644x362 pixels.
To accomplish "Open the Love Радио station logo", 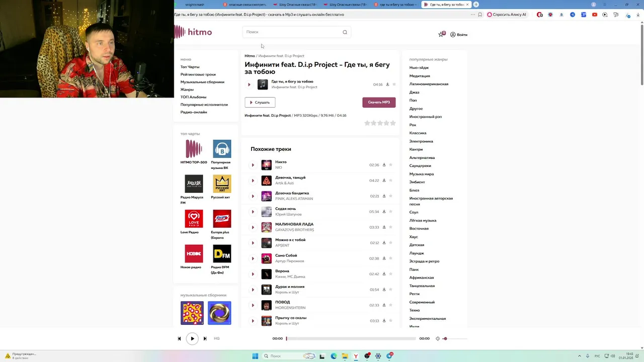I will pyautogui.click(x=194, y=219).
